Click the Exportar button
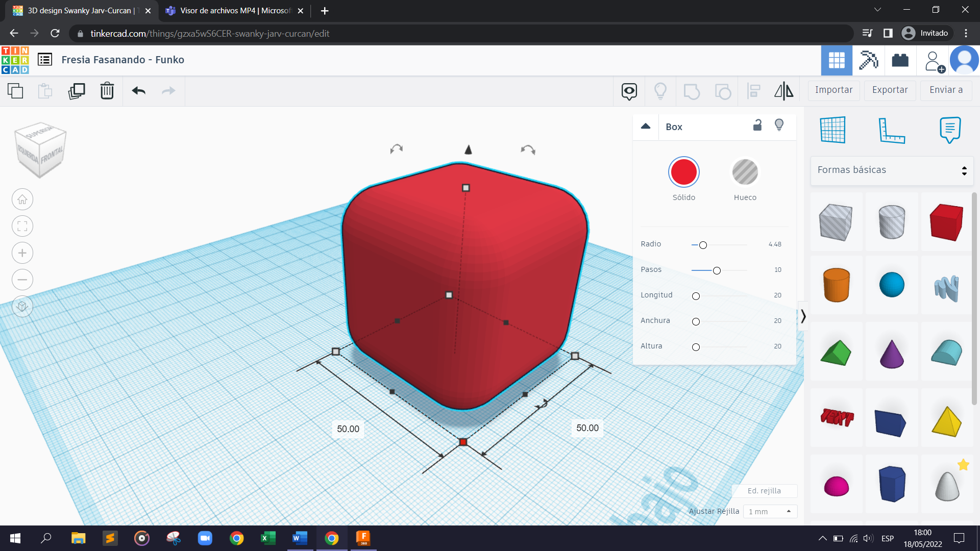Image resolution: width=980 pixels, height=551 pixels. coord(890,90)
